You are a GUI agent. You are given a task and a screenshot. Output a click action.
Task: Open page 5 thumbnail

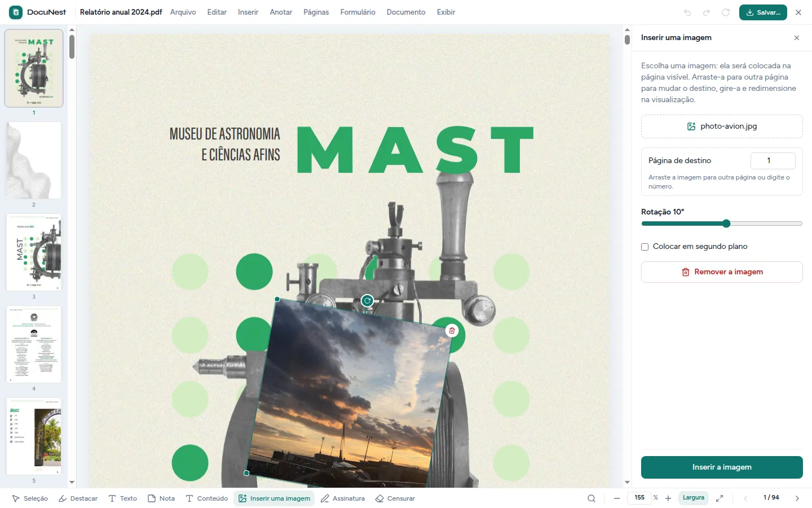[34, 436]
